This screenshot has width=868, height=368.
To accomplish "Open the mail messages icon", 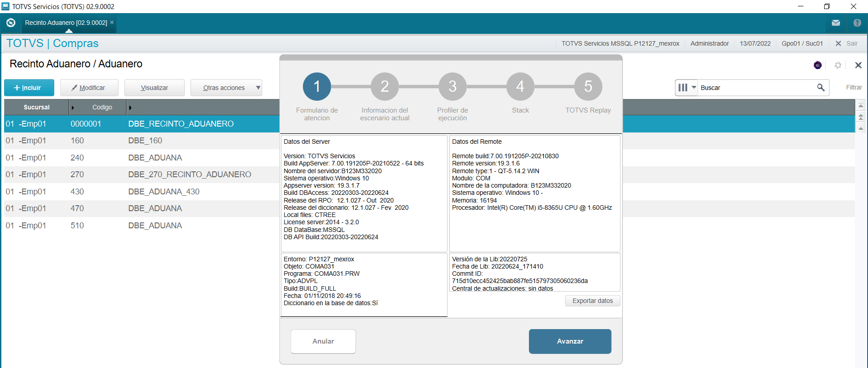I will (x=836, y=23).
